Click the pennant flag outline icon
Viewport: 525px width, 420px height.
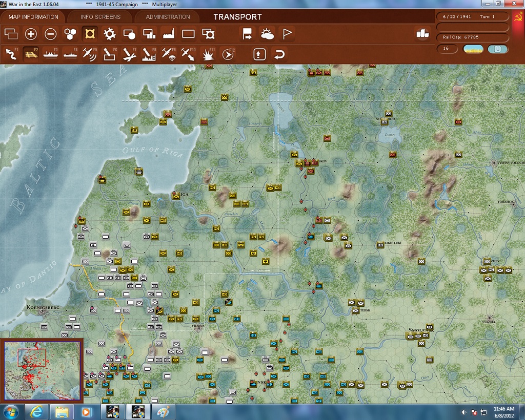287,34
